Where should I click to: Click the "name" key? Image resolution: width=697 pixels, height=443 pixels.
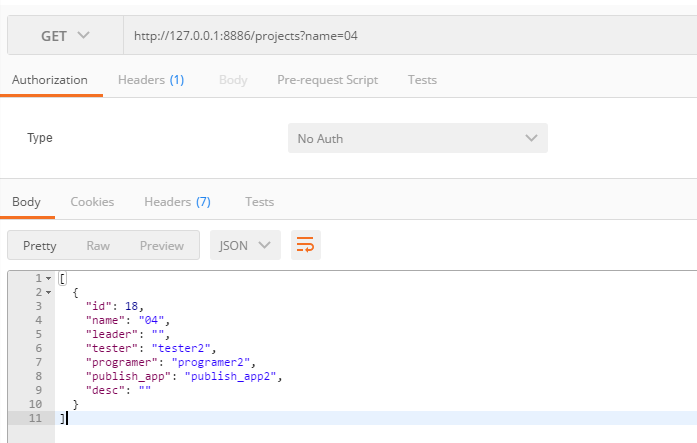[x=105, y=320]
